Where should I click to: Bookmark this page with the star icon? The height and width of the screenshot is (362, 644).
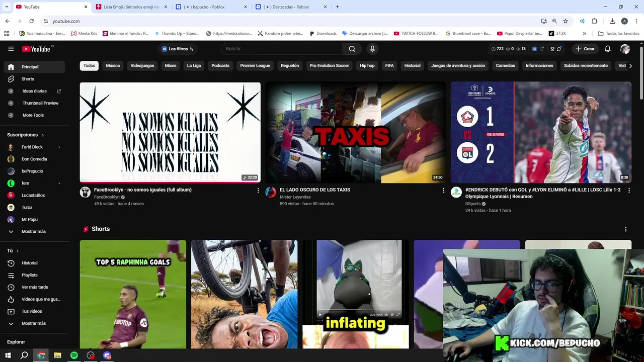click(x=566, y=21)
